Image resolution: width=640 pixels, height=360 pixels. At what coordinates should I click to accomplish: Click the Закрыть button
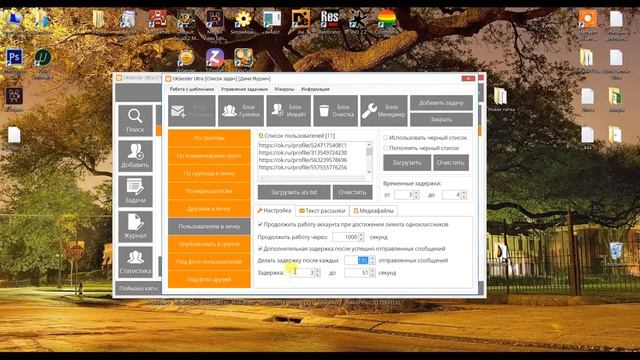[441, 120]
